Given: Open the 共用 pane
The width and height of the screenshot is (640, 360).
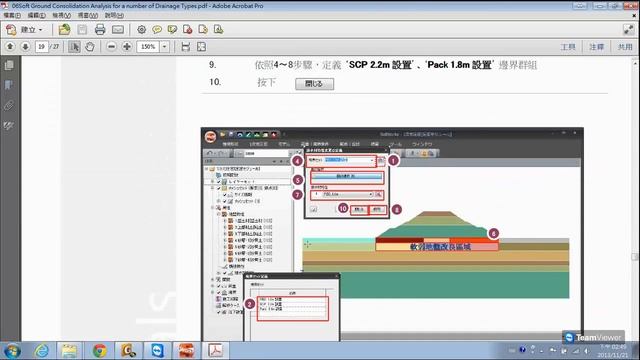Looking at the screenshot, I should click(x=625, y=47).
